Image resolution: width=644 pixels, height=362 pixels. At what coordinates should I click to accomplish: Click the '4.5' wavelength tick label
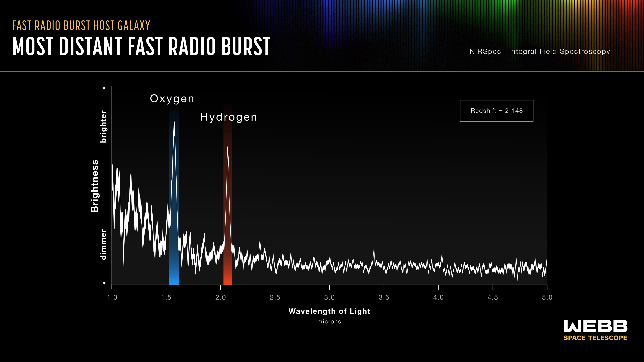tap(493, 297)
